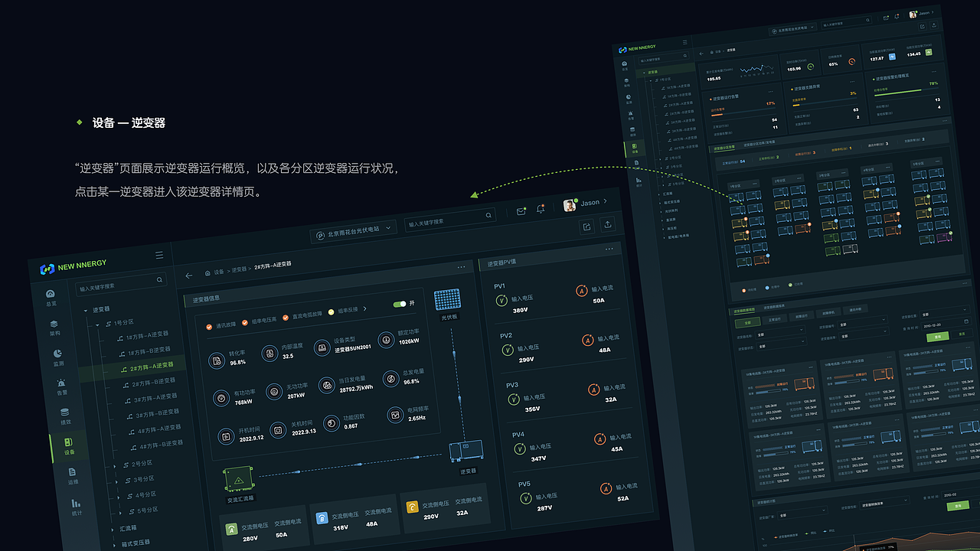Click 汇流箱 in the device tree

(x=126, y=527)
